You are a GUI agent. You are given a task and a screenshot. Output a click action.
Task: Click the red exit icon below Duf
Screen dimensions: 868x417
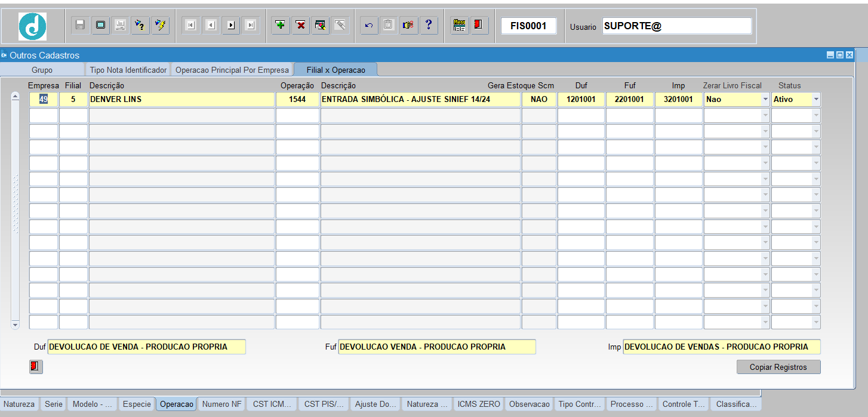(36, 366)
